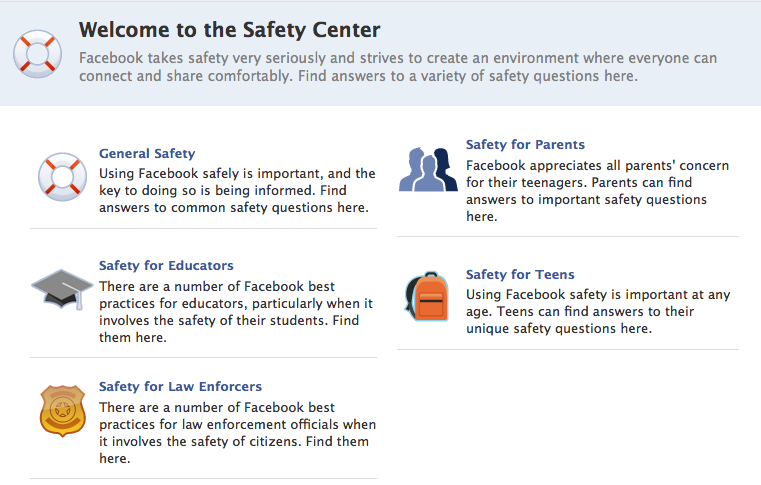Click the three-person Parents silhouette icon
The height and width of the screenshot is (485, 761).
click(x=428, y=169)
